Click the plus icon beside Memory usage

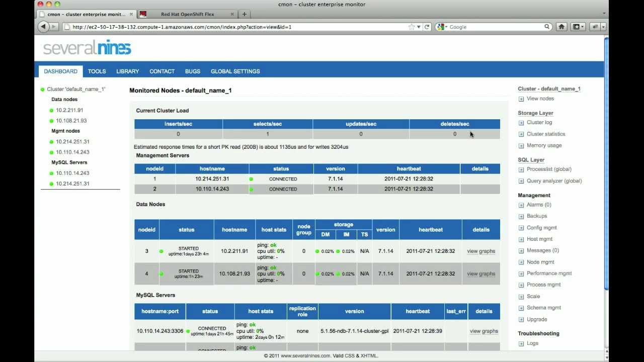click(x=521, y=146)
